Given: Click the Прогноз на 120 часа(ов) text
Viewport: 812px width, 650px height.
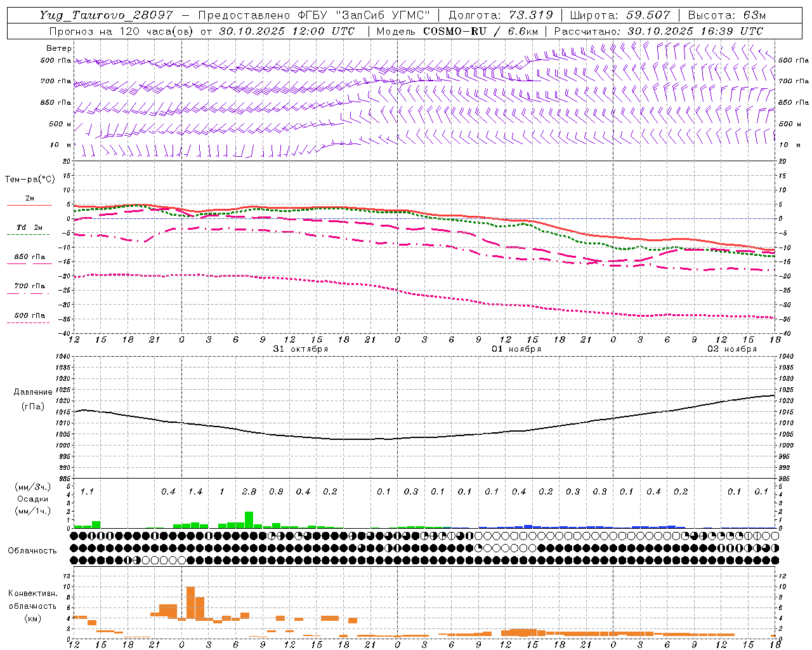Looking at the screenshot, I should tap(122, 31).
